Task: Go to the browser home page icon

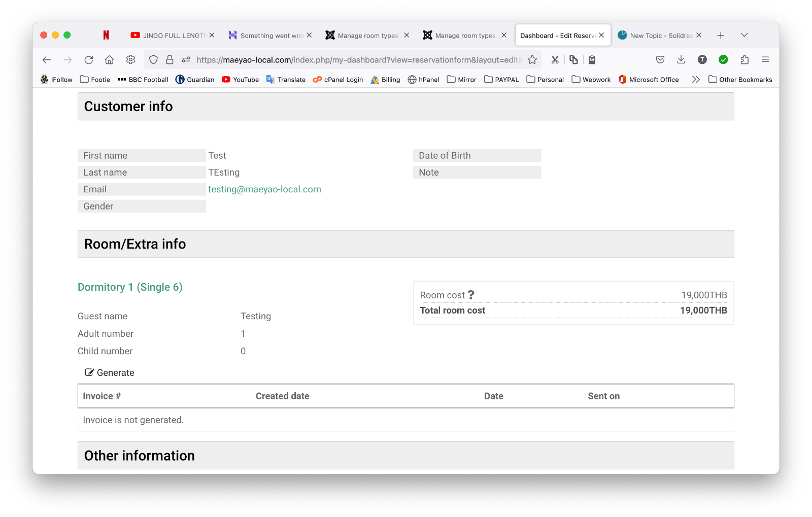Action: pyautogui.click(x=109, y=60)
